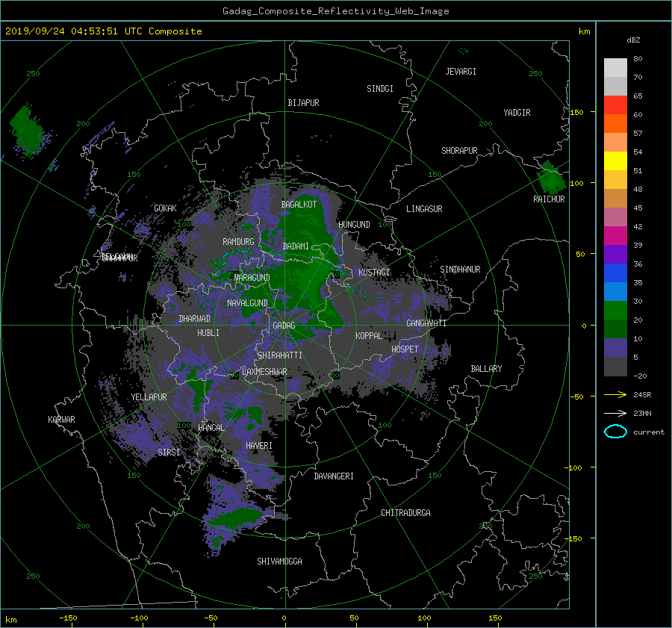Click the current legend label

point(649,432)
